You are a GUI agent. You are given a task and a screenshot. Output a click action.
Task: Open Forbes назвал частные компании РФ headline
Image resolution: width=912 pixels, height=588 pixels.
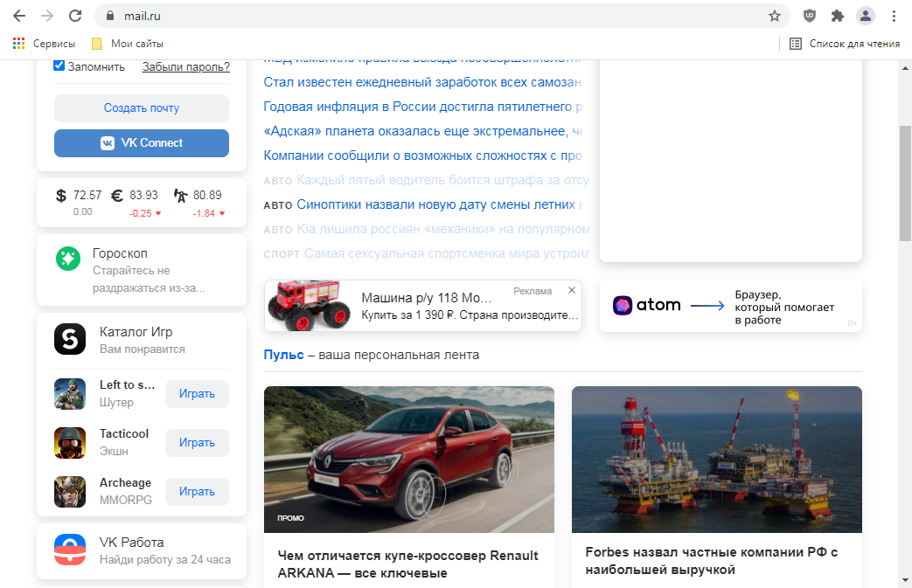(712, 561)
